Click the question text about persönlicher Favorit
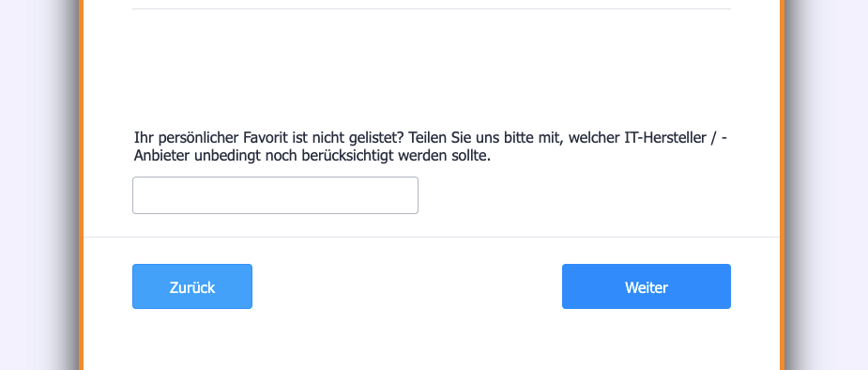Viewport: 868px width, 370px height. click(430, 146)
